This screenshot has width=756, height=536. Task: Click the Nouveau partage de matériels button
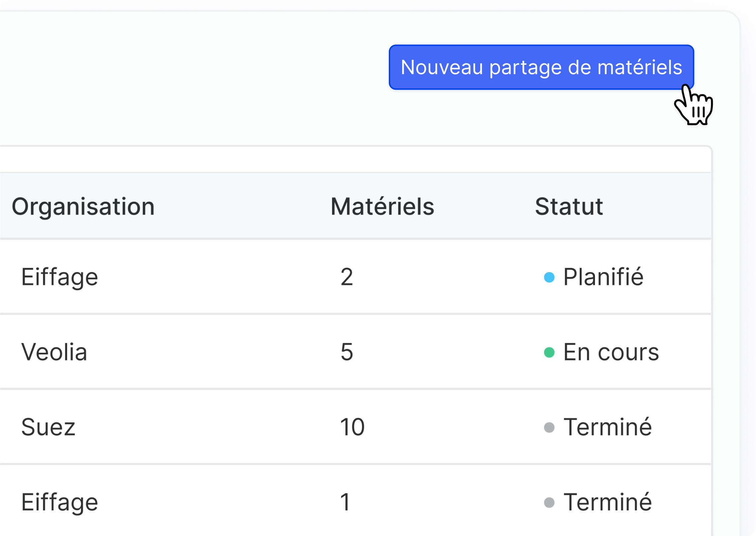click(541, 67)
